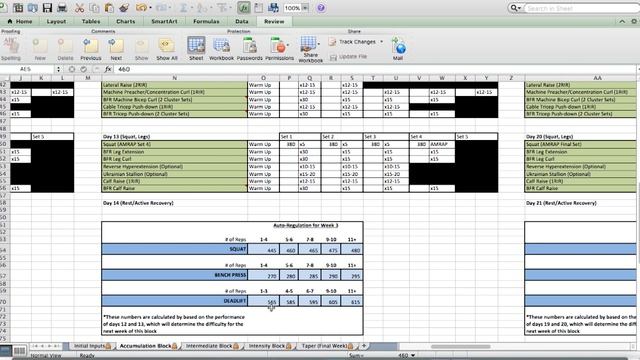Open the Intermediate Block sheet tab
The height and width of the screenshot is (360, 640).
coord(212,346)
